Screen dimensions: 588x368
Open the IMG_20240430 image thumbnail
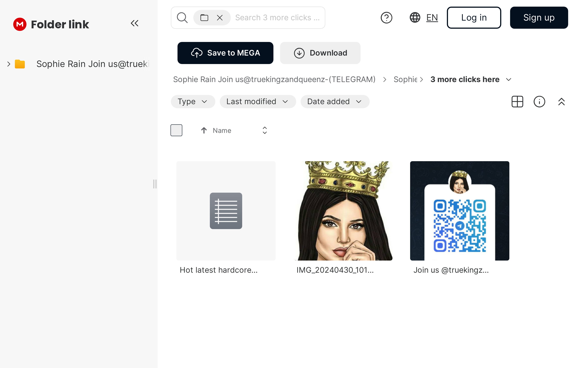[343, 211]
